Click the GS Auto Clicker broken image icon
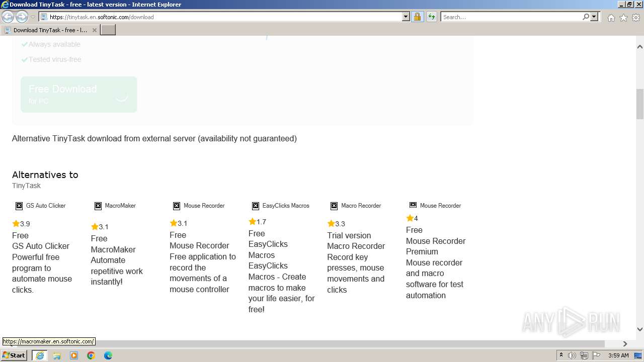The width and height of the screenshot is (644, 362). point(19,206)
